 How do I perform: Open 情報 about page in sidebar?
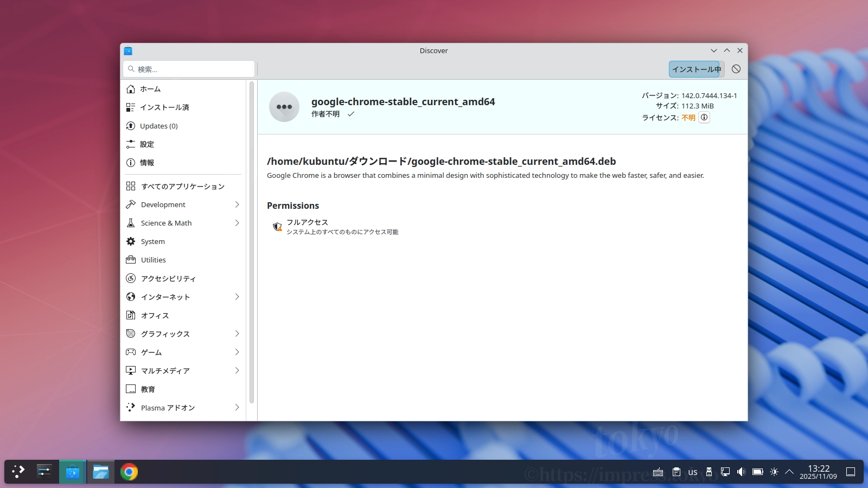point(183,163)
